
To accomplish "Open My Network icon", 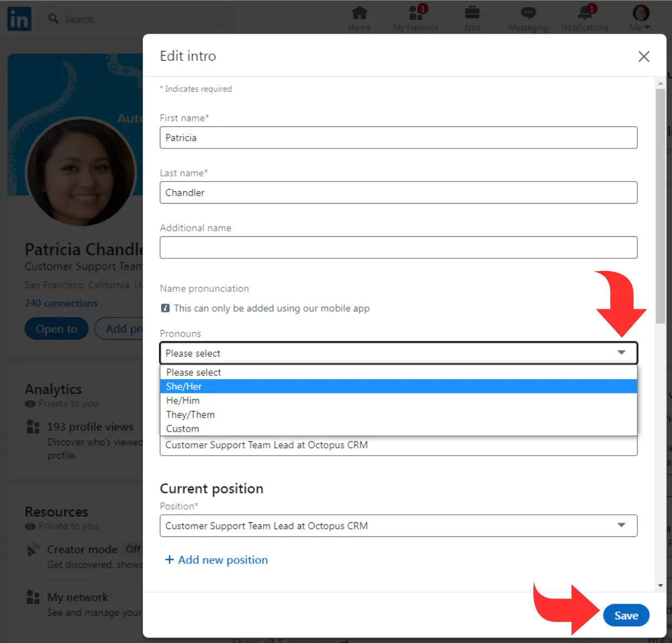I will (x=416, y=12).
